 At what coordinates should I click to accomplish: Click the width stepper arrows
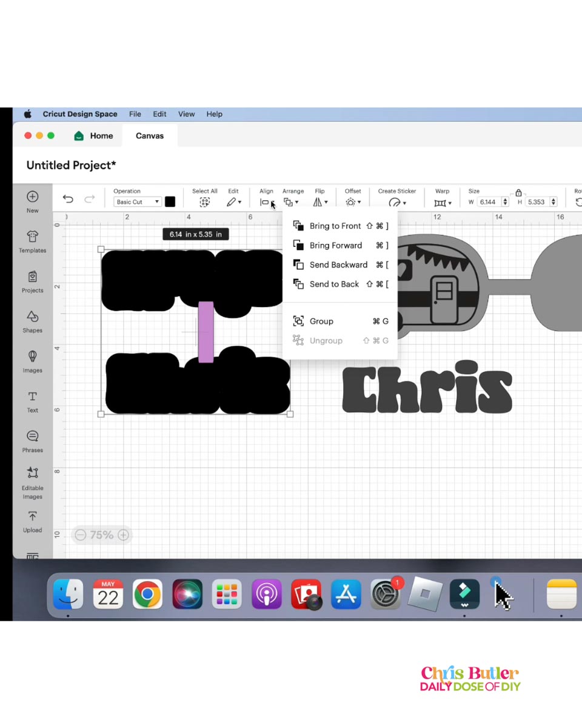tap(504, 202)
